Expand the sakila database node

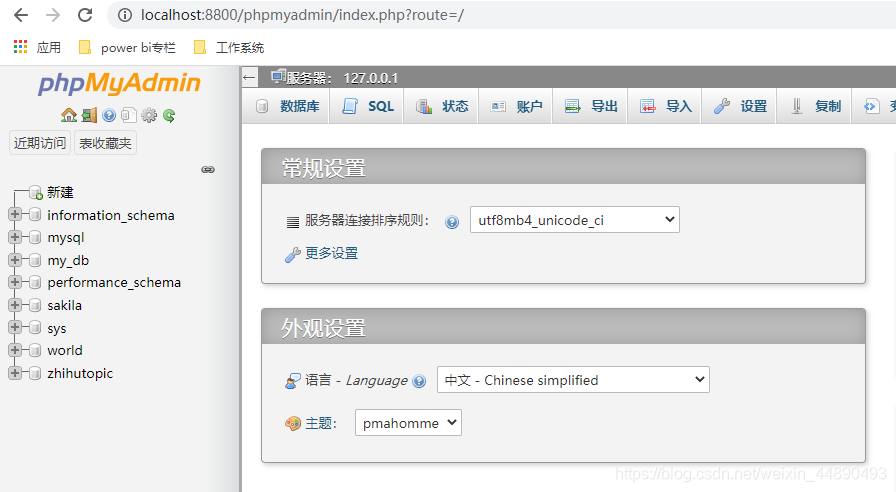pos(15,305)
